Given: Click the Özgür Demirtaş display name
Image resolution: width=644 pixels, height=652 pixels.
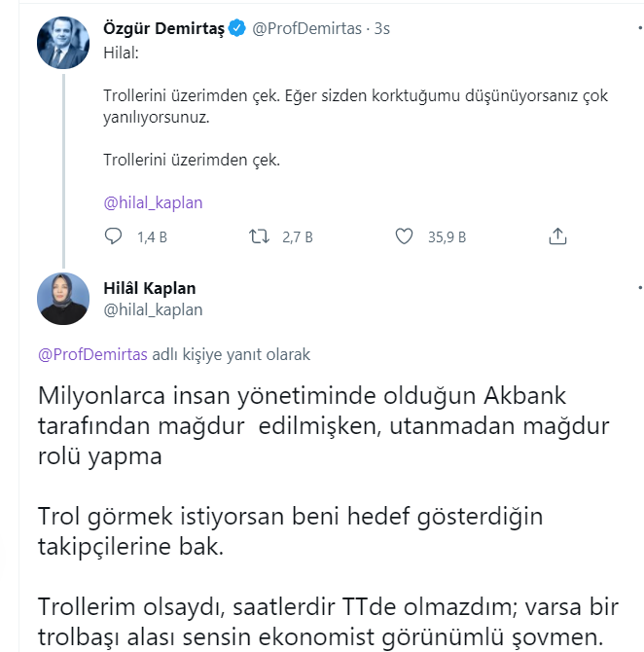Looking at the screenshot, I should click(163, 29).
